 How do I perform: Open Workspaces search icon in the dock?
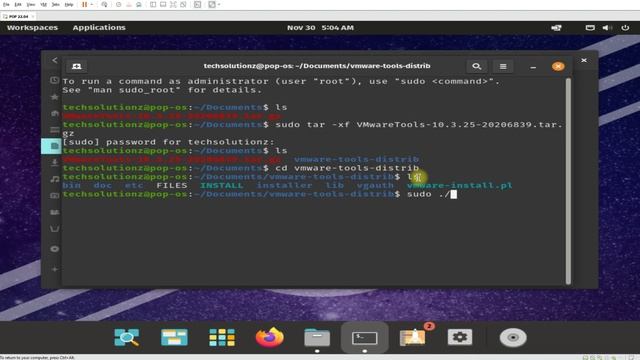127,337
